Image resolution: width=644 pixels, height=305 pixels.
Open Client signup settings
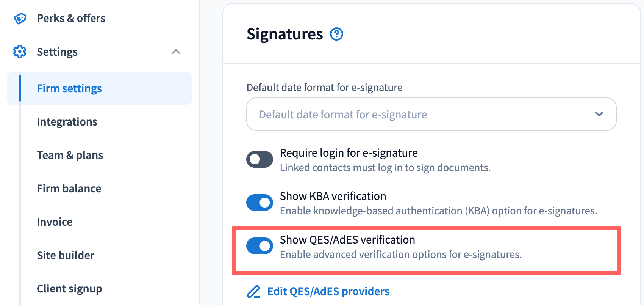(x=69, y=289)
